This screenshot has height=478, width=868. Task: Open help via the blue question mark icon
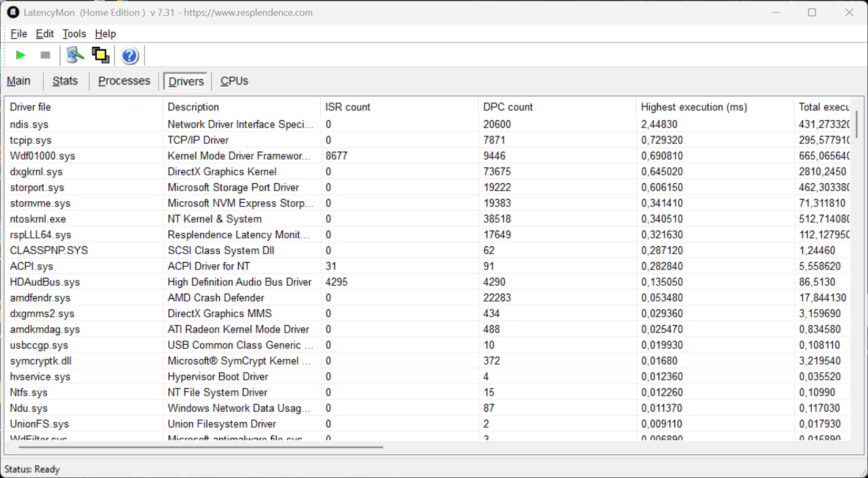click(129, 55)
